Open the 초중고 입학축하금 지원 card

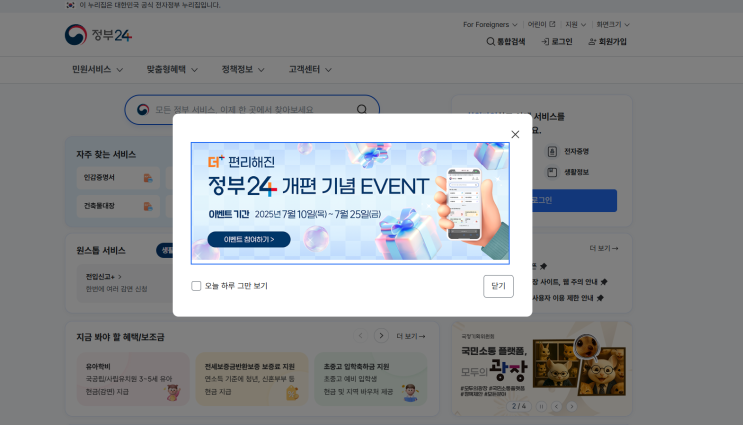[x=371, y=379]
